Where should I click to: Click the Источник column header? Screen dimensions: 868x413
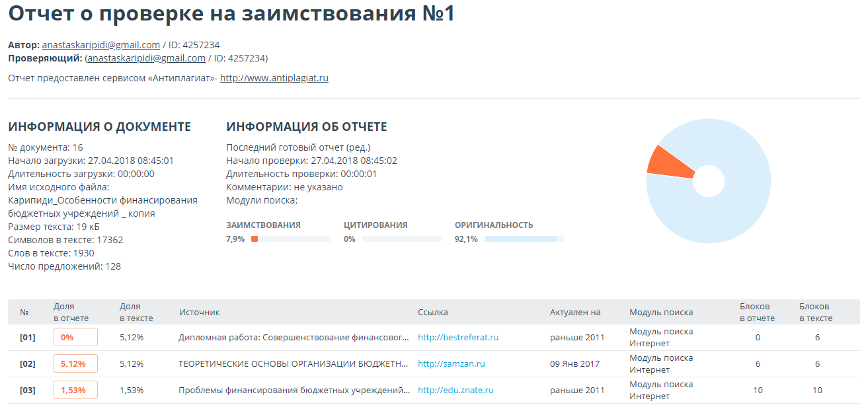(199, 312)
